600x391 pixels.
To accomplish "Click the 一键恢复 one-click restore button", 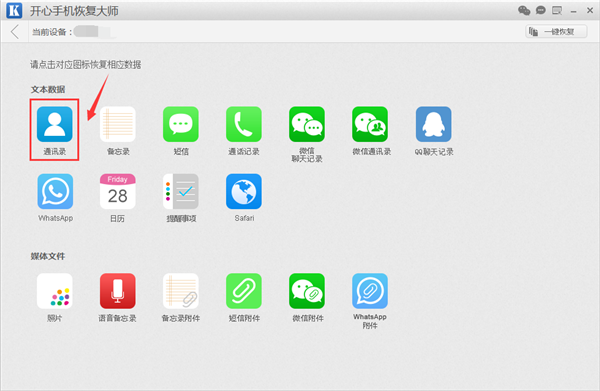I will [x=556, y=32].
